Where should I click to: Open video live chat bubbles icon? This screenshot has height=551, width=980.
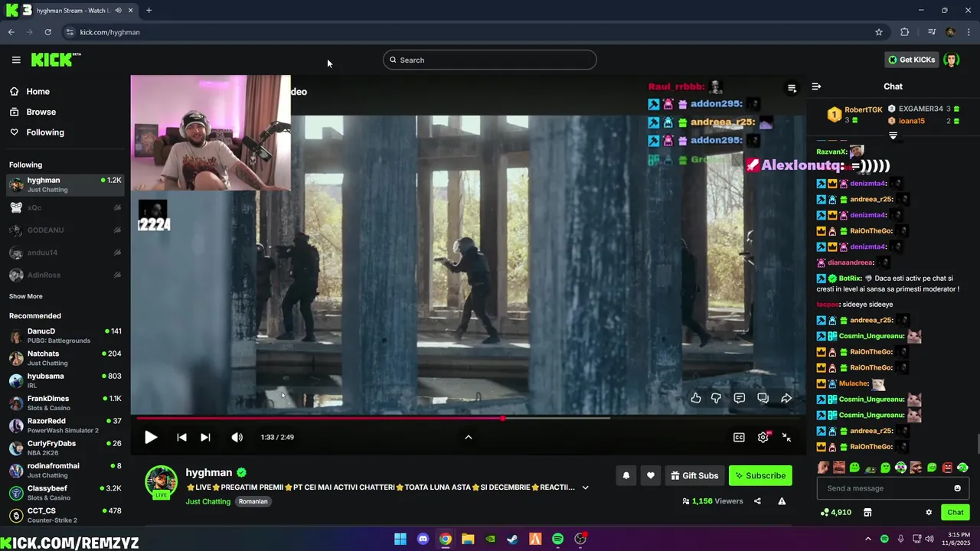point(763,398)
